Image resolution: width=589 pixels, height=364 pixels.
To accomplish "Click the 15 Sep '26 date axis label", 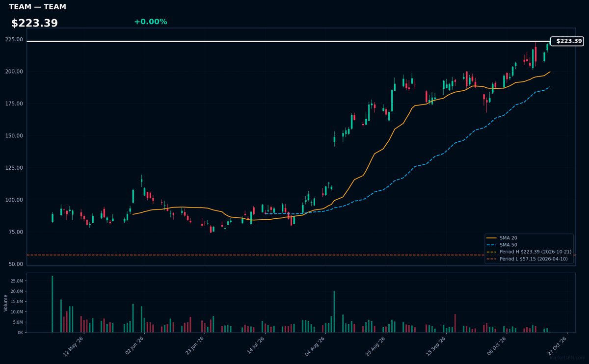I will (435, 346).
